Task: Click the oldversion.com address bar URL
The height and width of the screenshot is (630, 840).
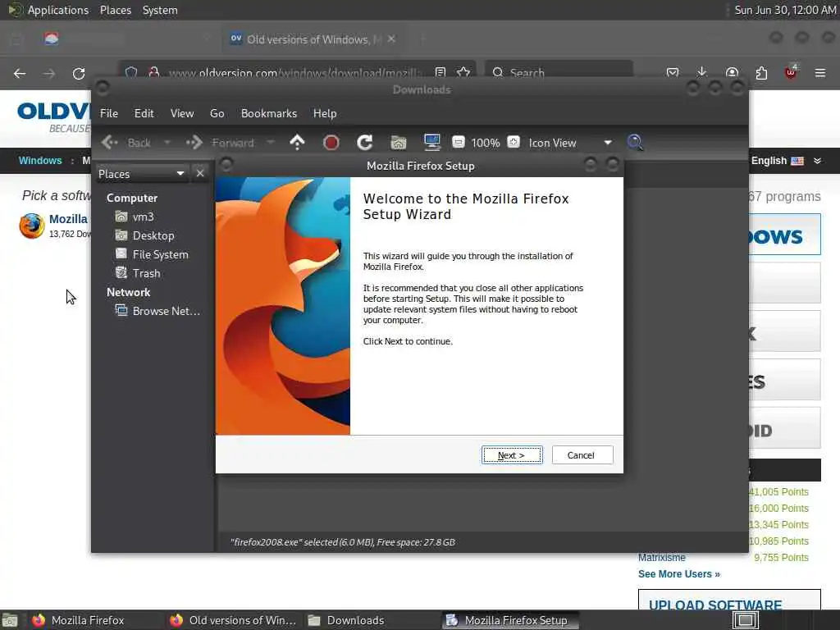Action: pyautogui.click(x=294, y=72)
